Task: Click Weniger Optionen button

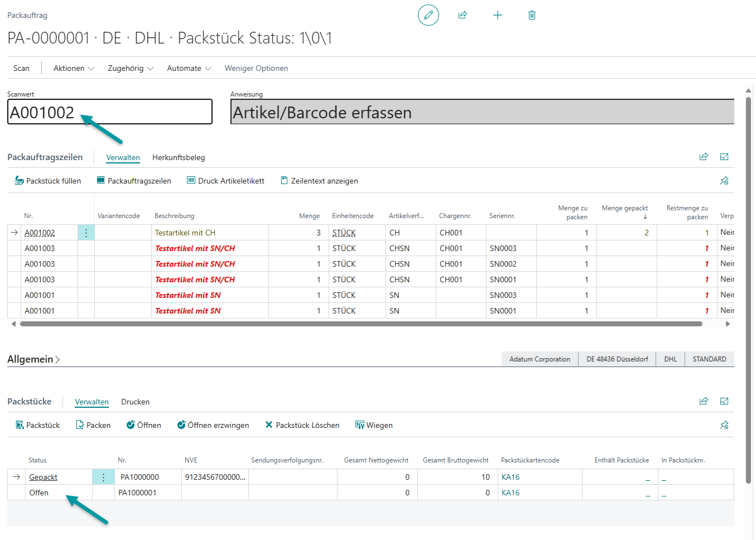Action: pyautogui.click(x=256, y=68)
